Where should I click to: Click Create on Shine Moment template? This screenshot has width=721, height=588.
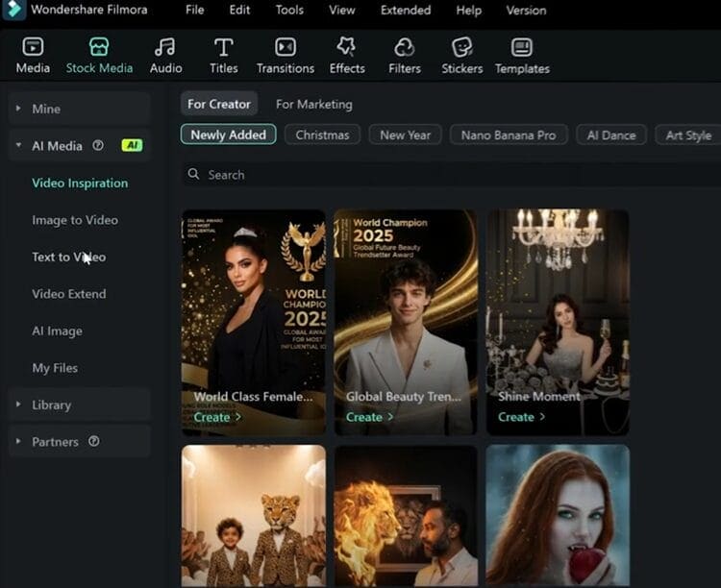coord(521,417)
